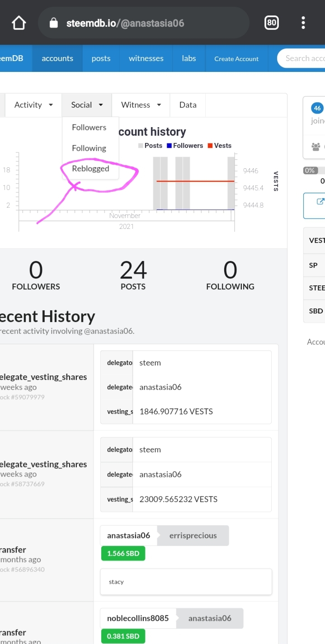325x644 pixels.
Task: Tap the SteemDB logo in nav bar
Action: (x=12, y=58)
